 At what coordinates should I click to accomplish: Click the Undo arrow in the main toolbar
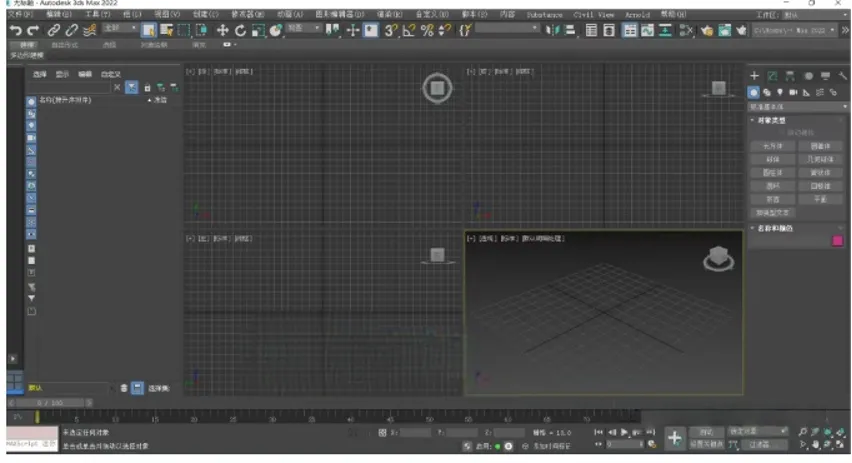pyautogui.click(x=15, y=30)
